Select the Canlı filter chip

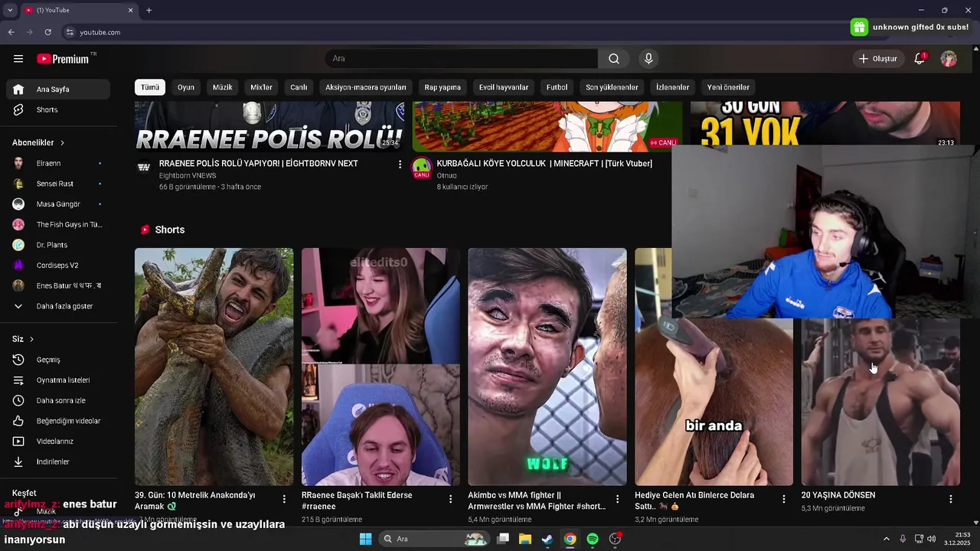coord(299,87)
